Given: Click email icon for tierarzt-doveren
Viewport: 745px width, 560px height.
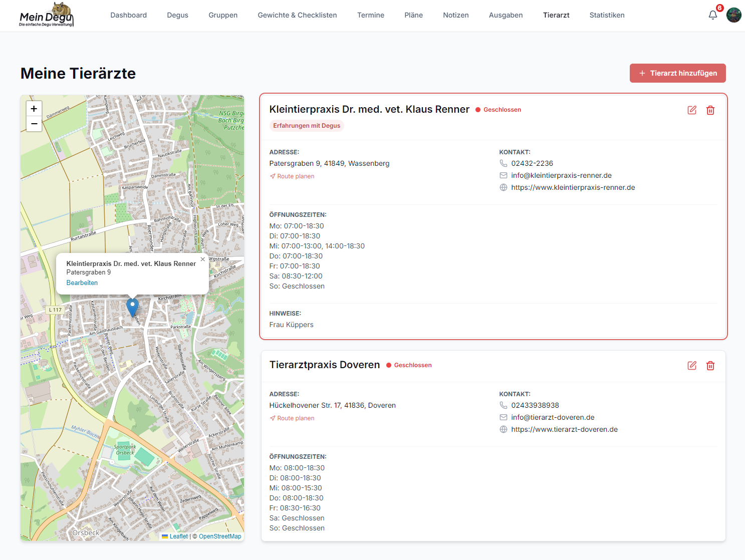Looking at the screenshot, I should tap(504, 417).
